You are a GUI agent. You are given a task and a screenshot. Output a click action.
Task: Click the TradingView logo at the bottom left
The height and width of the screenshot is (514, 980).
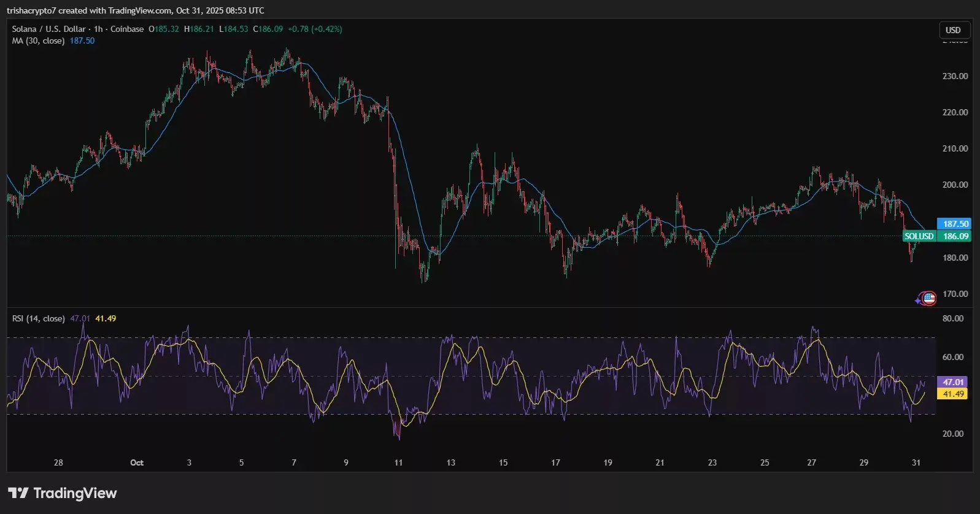[x=62, y=493]
